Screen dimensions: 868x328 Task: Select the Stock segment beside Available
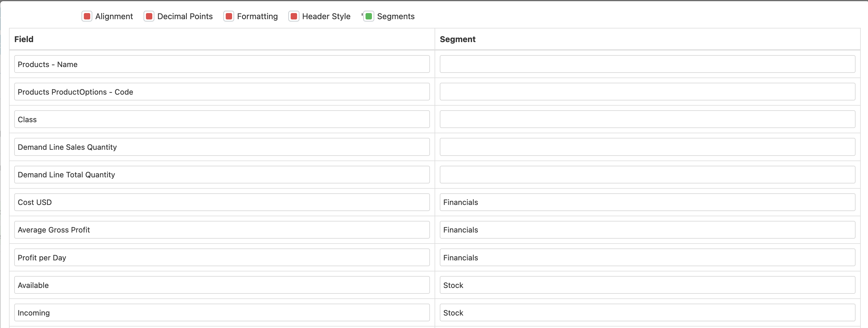pyautogui.click(x=647, y=285)
